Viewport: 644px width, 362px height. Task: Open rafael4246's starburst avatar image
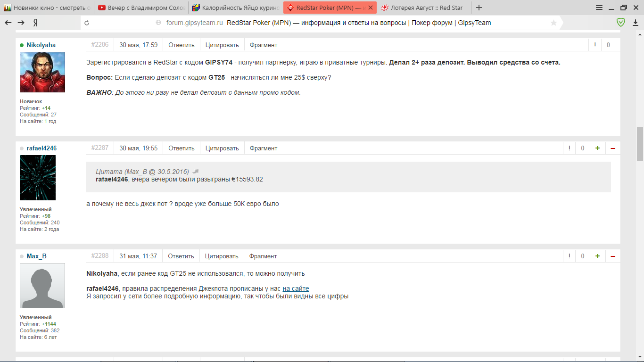coord(38,178)
